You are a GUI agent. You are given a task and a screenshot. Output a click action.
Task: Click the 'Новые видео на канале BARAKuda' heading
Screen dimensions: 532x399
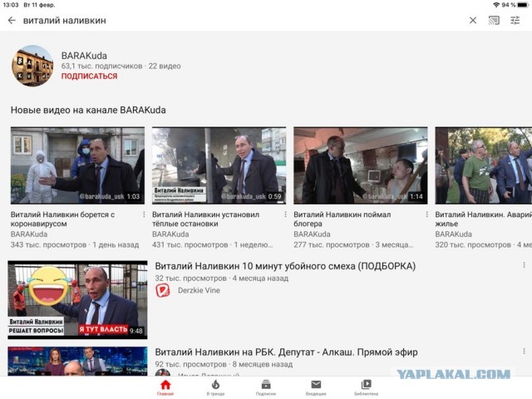tap(88, 110)
